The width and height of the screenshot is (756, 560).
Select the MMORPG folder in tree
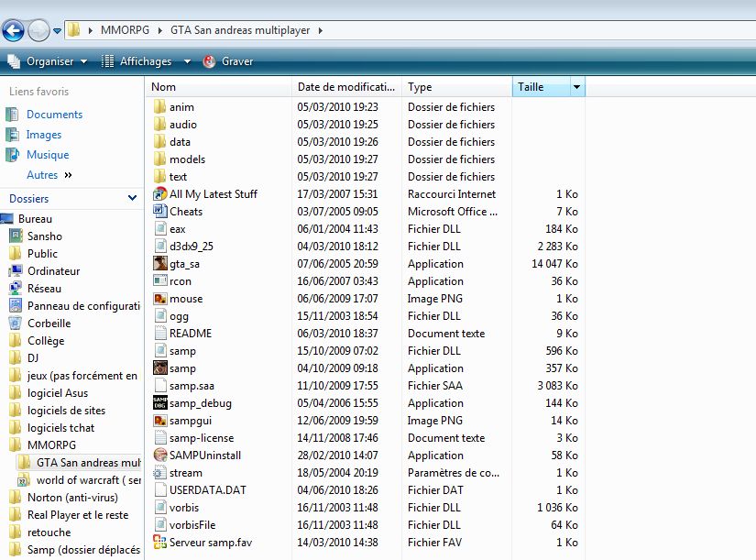point(51,445)
